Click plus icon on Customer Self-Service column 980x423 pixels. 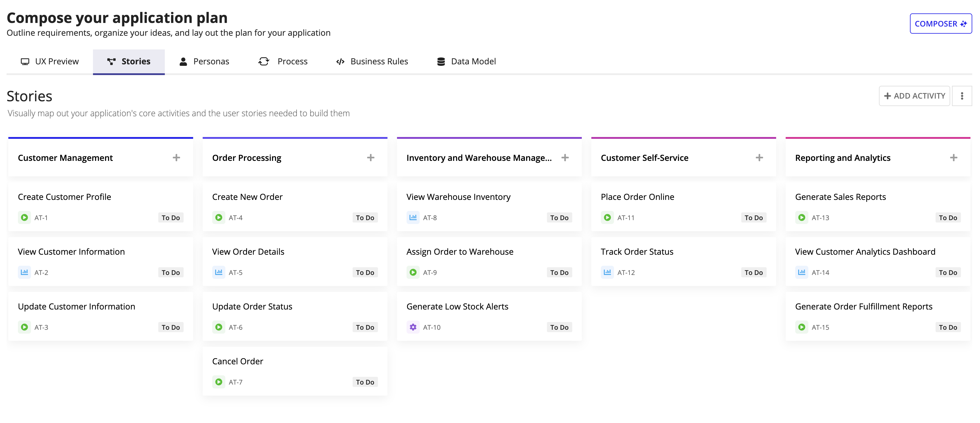759,157
